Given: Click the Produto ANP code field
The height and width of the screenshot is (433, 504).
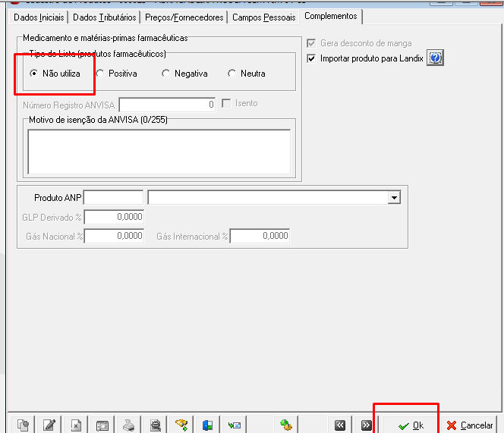Looking at the screenshot, I should point(113,198).
